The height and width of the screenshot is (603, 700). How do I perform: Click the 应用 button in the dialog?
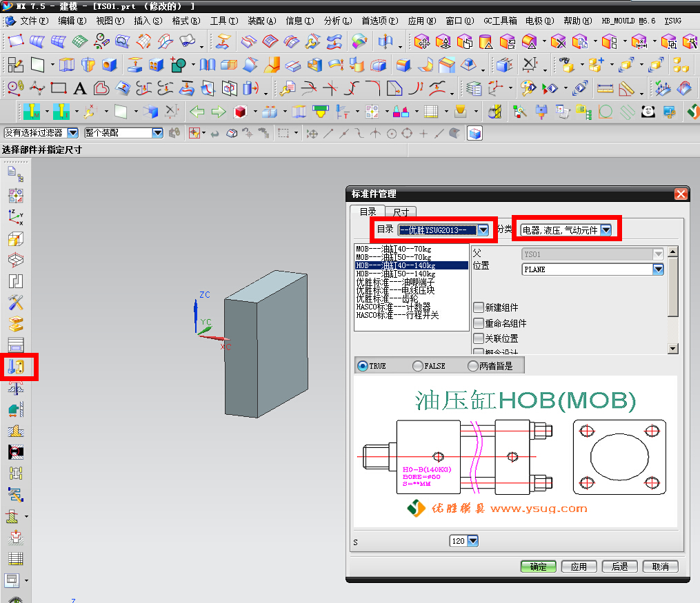click(x=579, y=566)
